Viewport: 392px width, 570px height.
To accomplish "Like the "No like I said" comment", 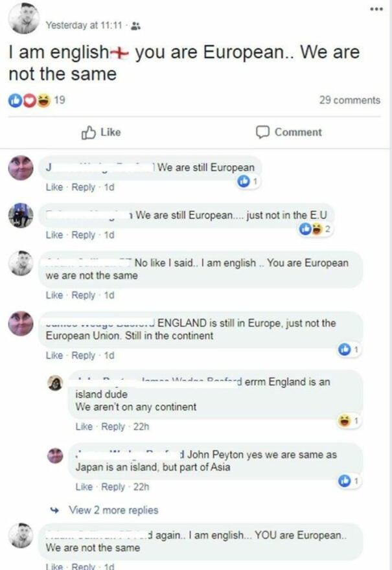I will pos(54,295).
